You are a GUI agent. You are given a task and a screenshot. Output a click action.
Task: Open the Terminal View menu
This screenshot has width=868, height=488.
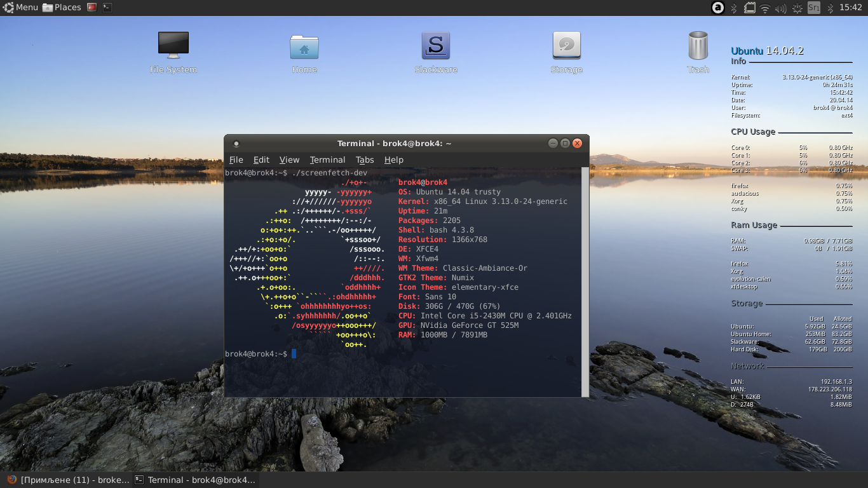pyautogui.click(x=289, y=159)
